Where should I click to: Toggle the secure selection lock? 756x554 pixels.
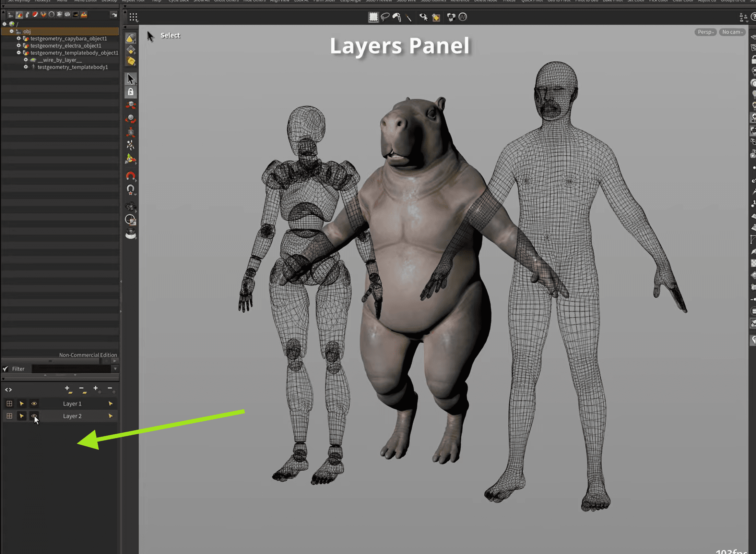pyautogui.click(x=131, y=92)
